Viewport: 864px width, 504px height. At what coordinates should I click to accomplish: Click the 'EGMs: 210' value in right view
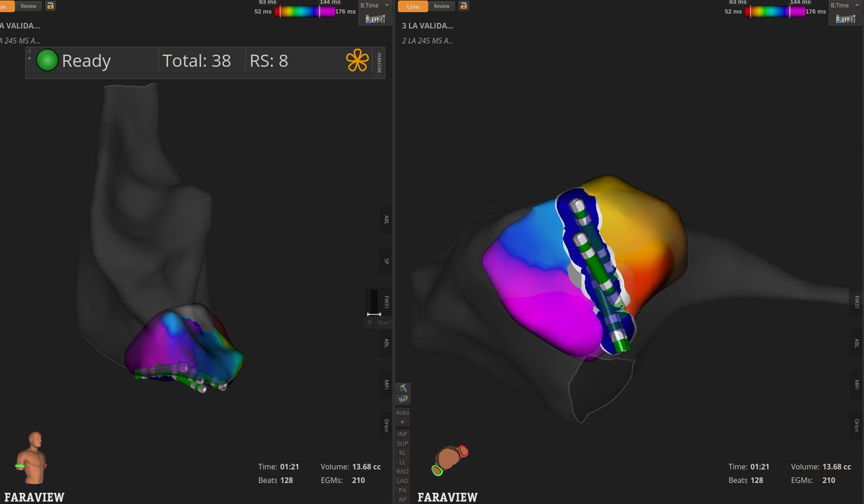(814, 480)
